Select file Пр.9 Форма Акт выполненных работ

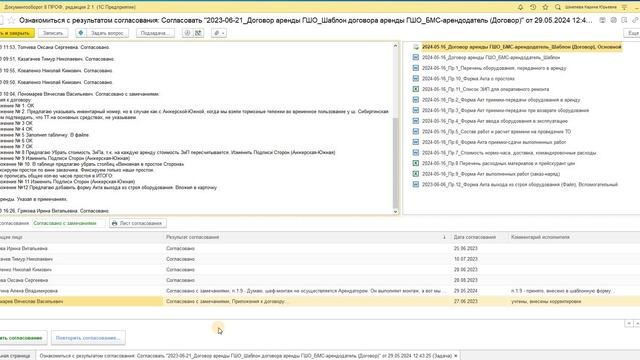coord(491,174)
